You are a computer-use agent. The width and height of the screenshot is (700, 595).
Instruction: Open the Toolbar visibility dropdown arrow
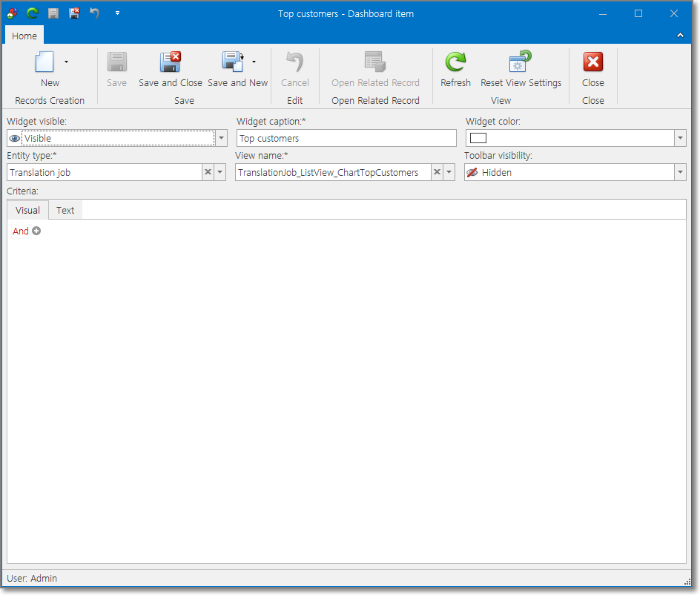pyautogui.click(x=680, y=172)
